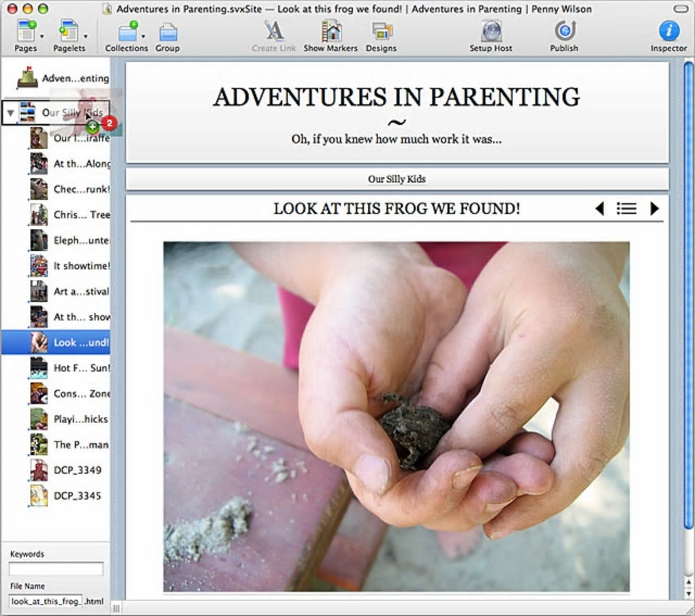The image size is (695, 616).
Task: Go to the previous page arrow
Action: 600,209
